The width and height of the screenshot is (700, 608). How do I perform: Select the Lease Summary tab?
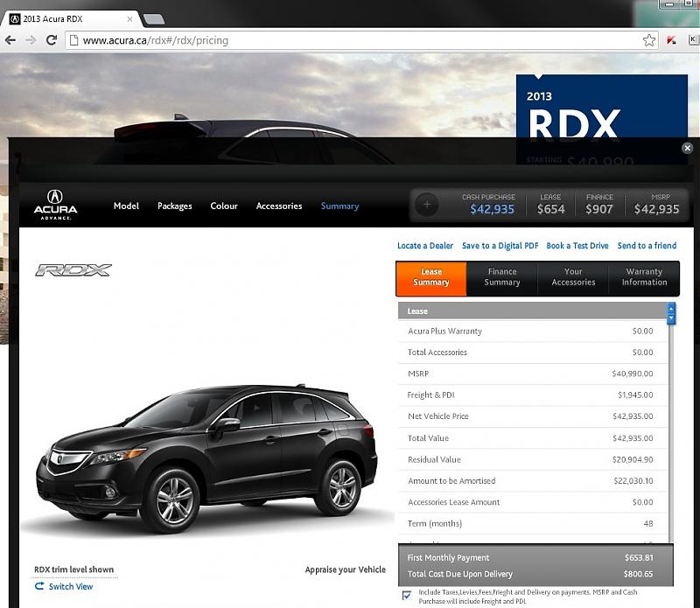(430, 278)
